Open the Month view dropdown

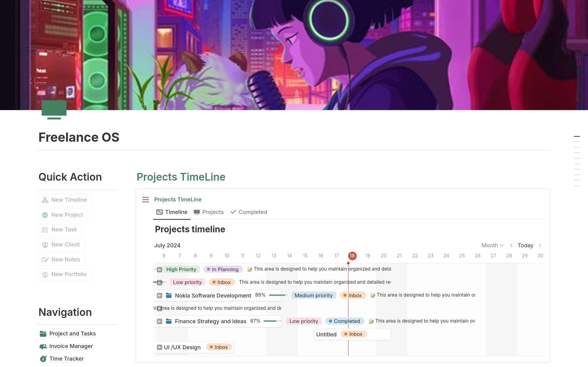492,245
